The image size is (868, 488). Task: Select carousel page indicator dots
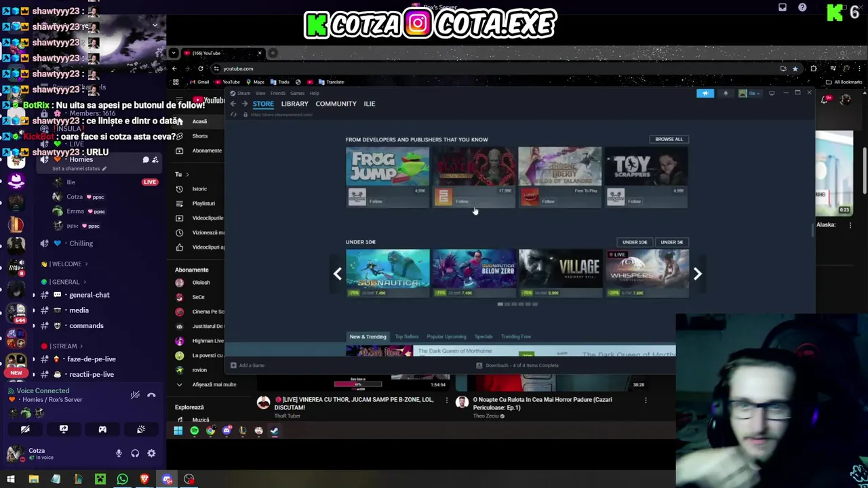[x=517, y=304]
